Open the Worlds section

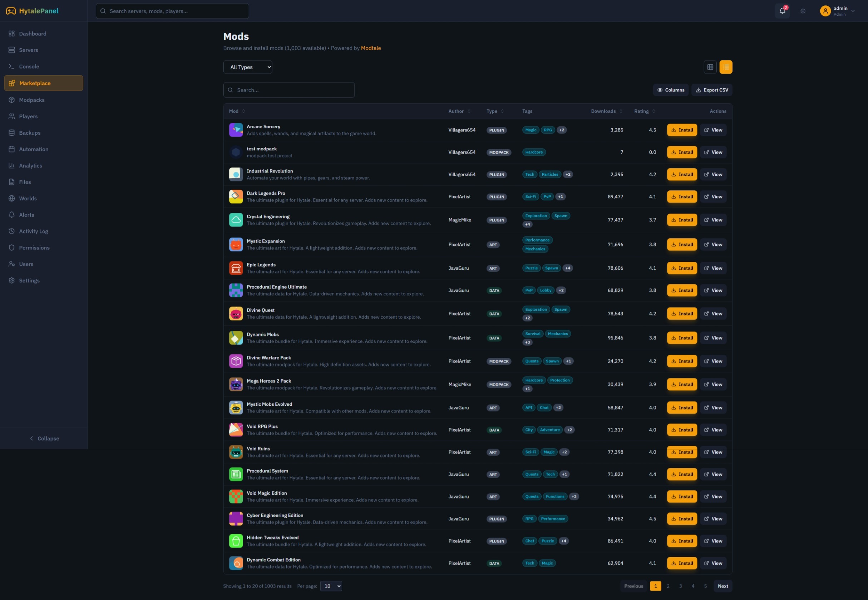tap(28, 198)
